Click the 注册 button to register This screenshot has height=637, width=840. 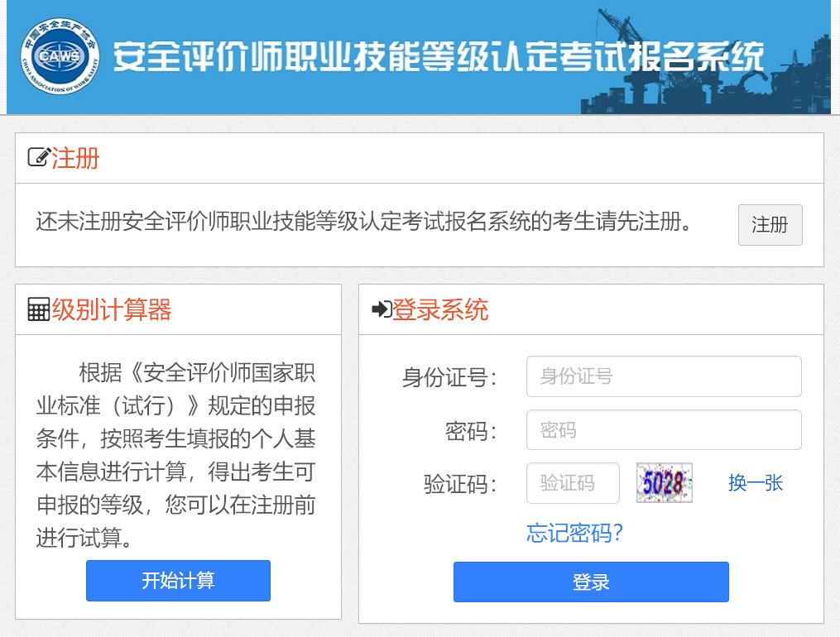click(770, 224)
